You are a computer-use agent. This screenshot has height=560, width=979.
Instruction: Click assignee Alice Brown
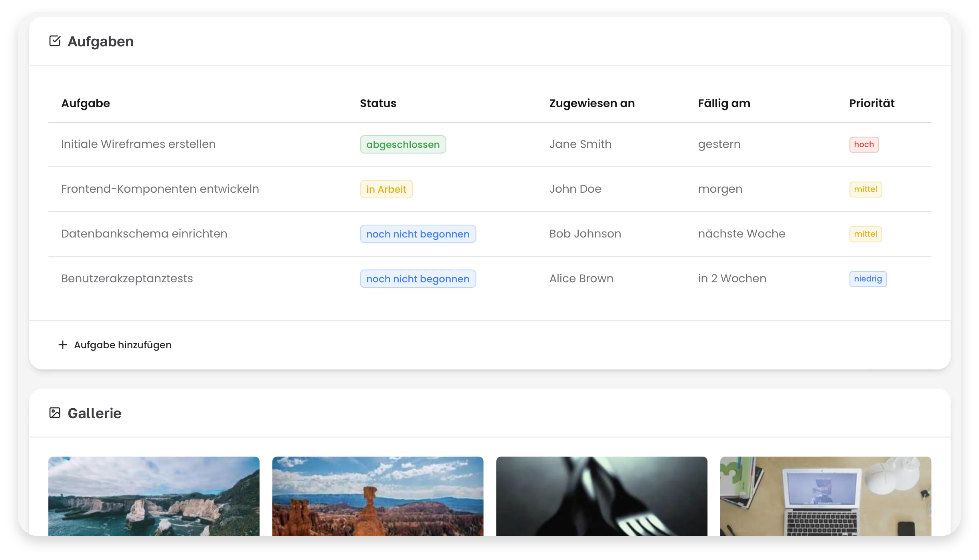coord(581,279)
